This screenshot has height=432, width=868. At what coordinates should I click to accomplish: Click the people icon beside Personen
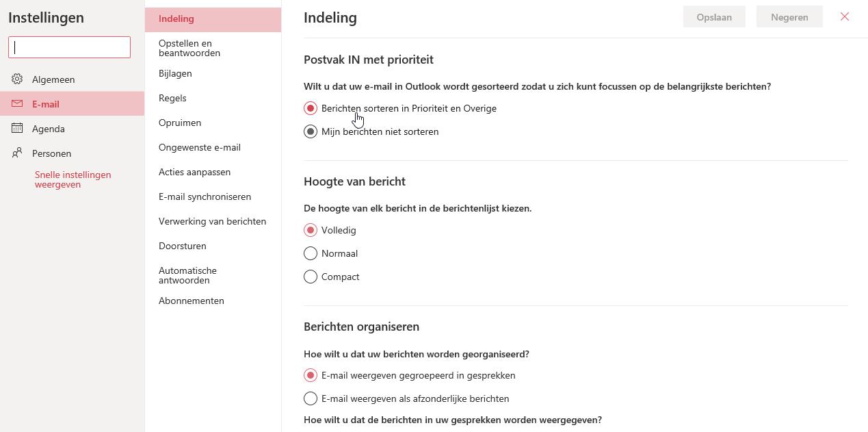[17, 153]
